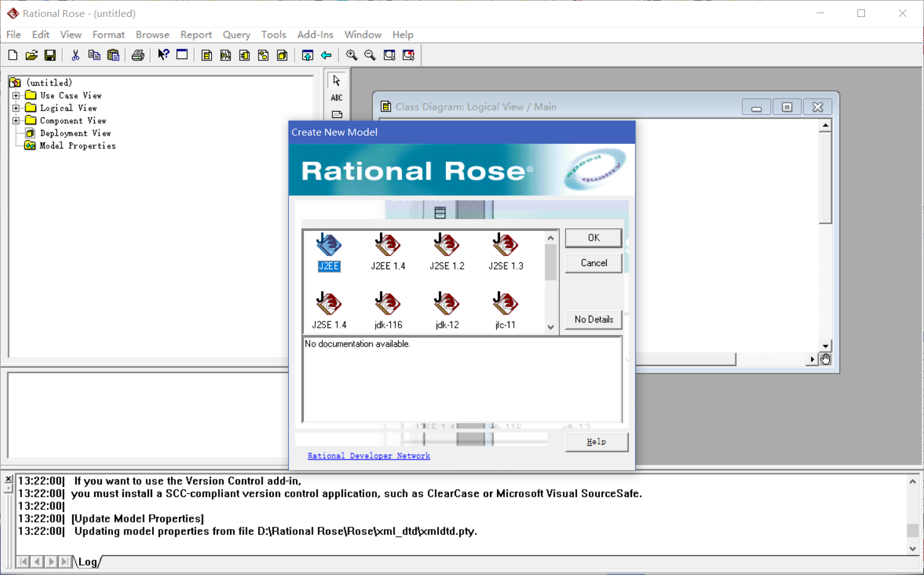Select the Note tool in diagram toolbox
This screenshot has width=924, height=575.
coord(337,114)
